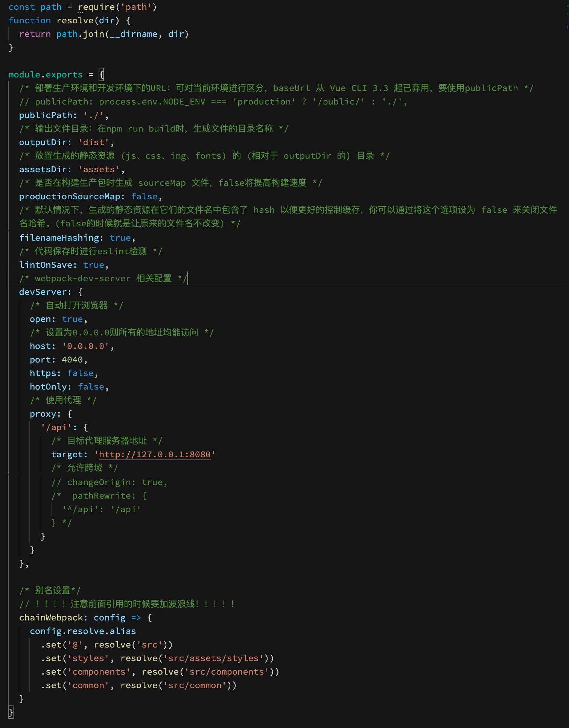Click the 'proxy: {' line
The image size is (569, 728).
[51, 414]
